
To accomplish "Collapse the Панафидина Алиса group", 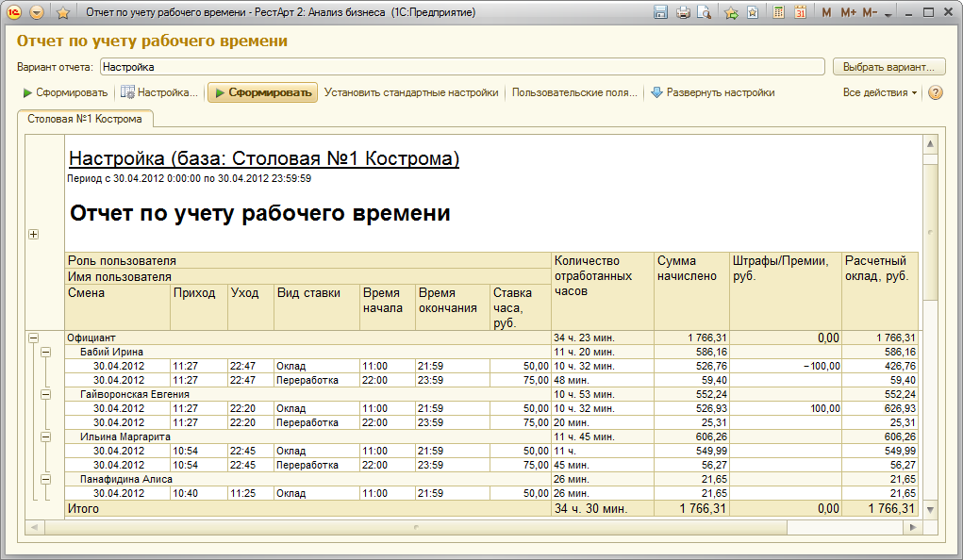I will pos(46,479).
